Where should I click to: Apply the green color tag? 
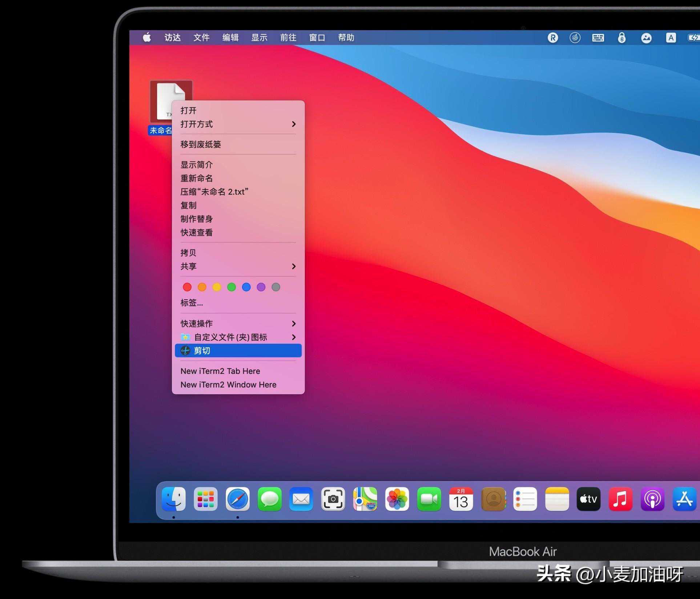(232, 287)
